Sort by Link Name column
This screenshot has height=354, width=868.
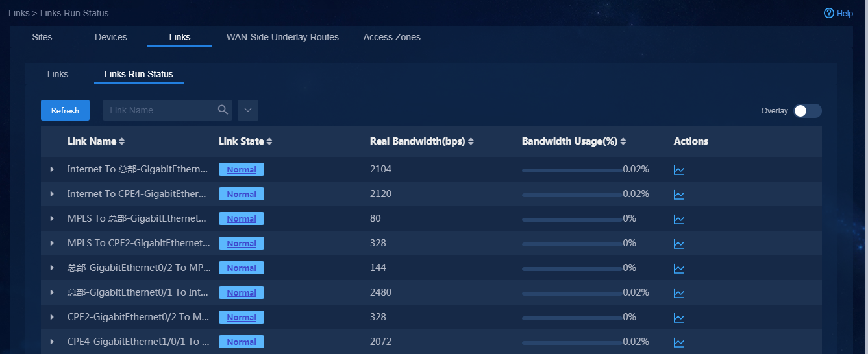tap(121, 141)
